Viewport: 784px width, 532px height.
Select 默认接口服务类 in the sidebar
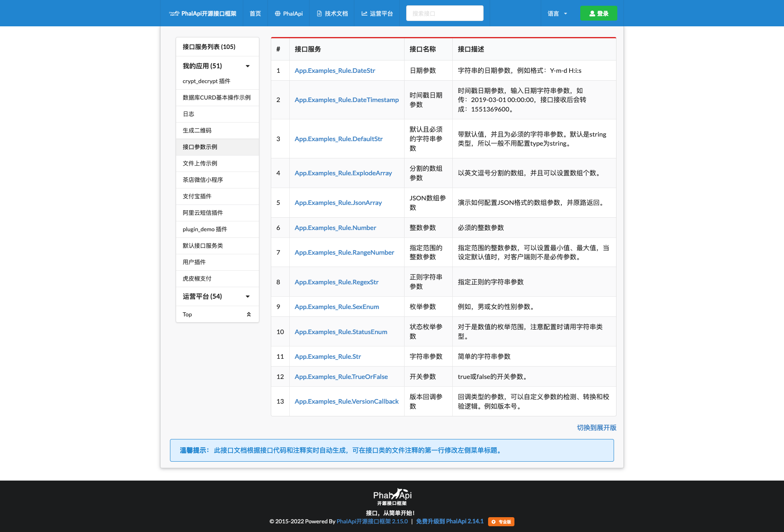coord(217,246)
